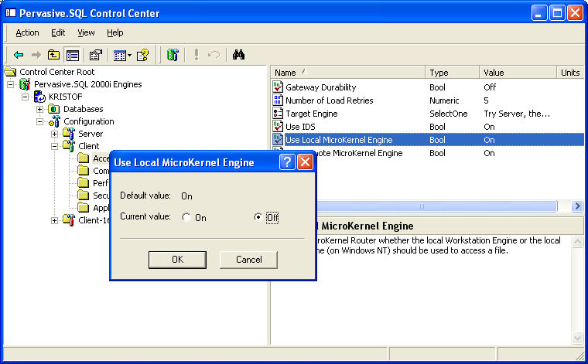Click the Gateway Durability setting icon
Image resolution: width=588 pixels, height=364 pixels.
278,87
